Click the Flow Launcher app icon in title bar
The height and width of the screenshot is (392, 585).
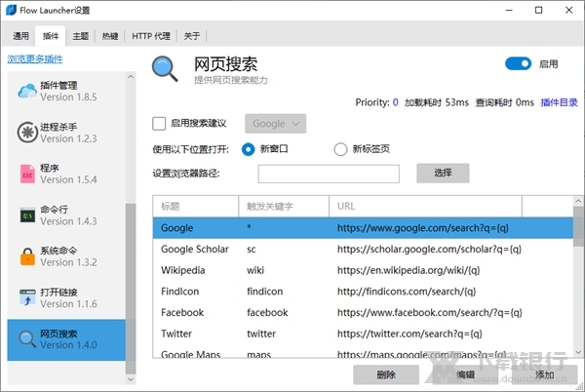point(11,10)
